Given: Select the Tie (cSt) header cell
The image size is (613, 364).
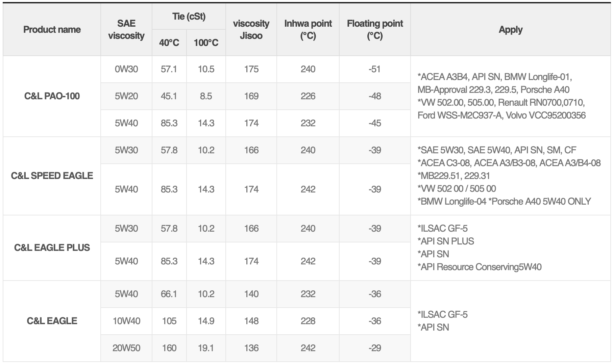Looking at the screenshot, I should tap(189, 17).
